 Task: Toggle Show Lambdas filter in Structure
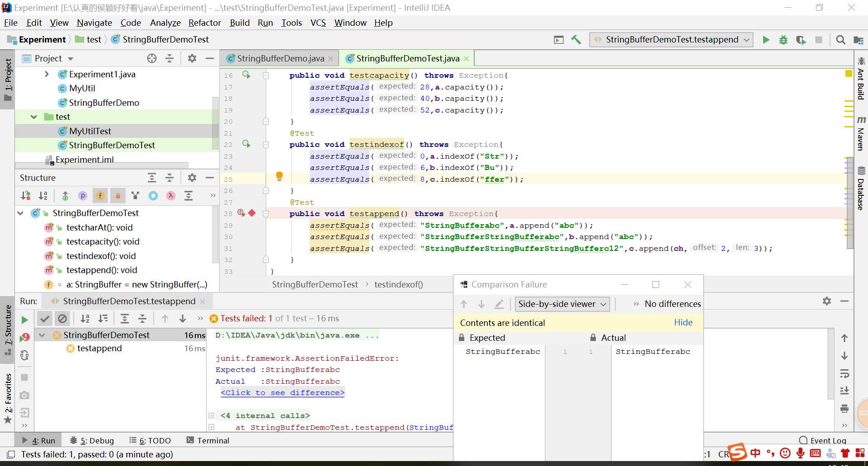pos(171,196)
